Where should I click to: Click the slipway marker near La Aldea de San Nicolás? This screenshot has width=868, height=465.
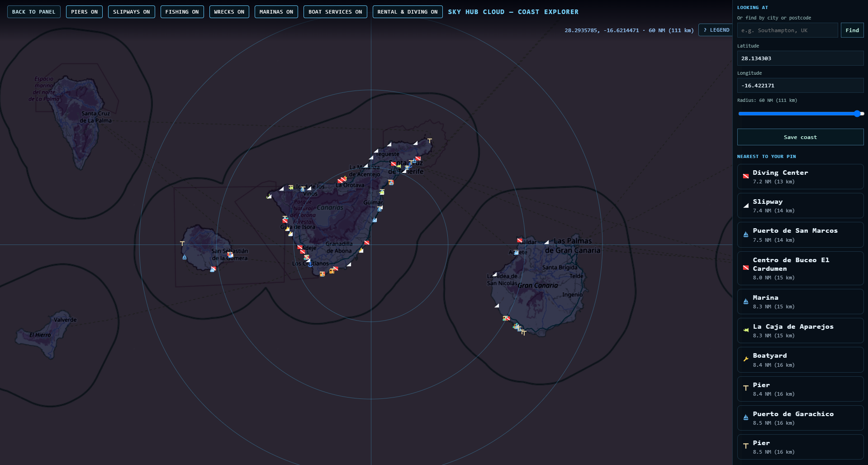coord(494,274)
